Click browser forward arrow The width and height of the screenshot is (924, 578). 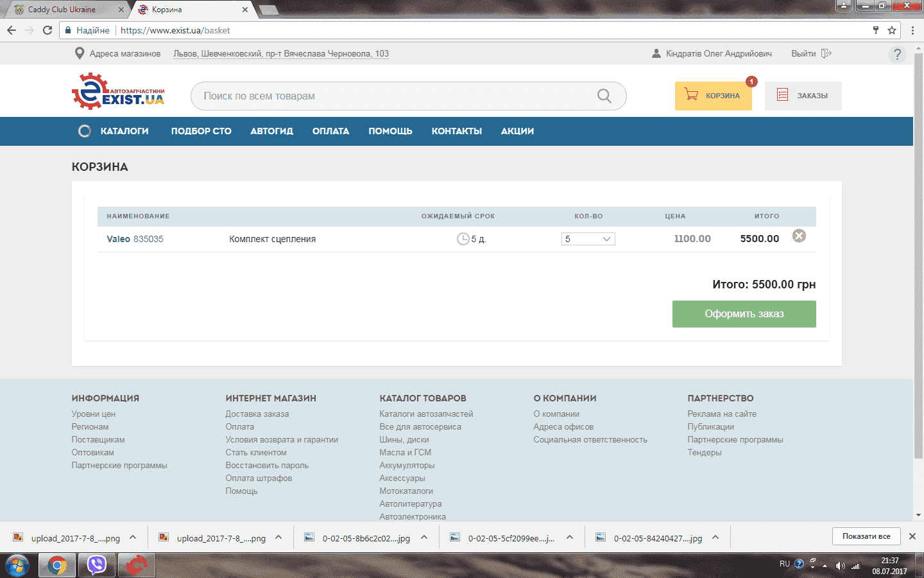pyautogui.click(x=30, y=30)
